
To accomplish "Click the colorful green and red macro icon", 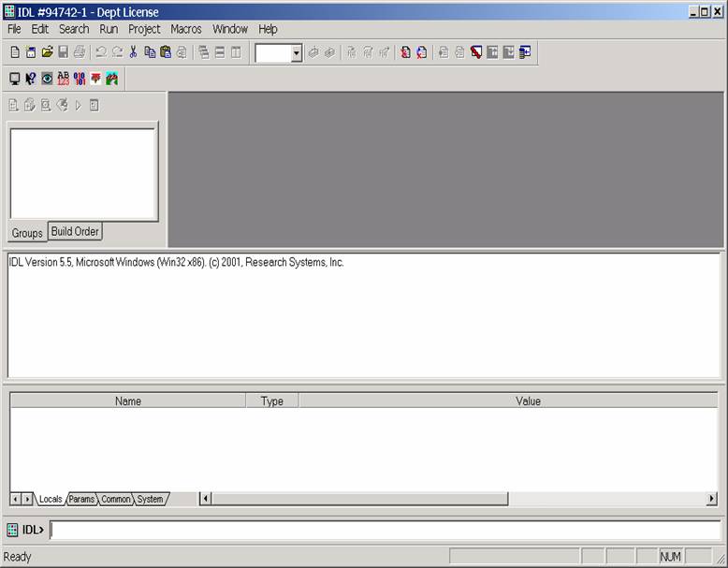I will tap(111, 79).
